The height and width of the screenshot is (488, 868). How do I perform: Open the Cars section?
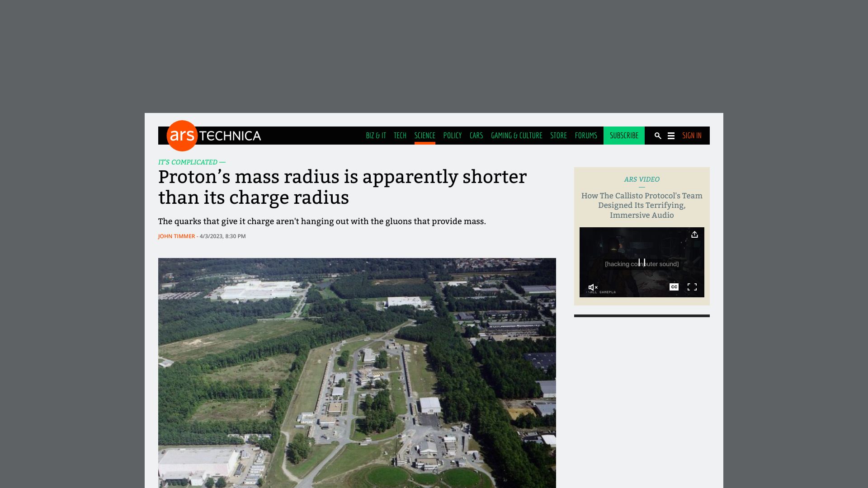coord(476,136)
